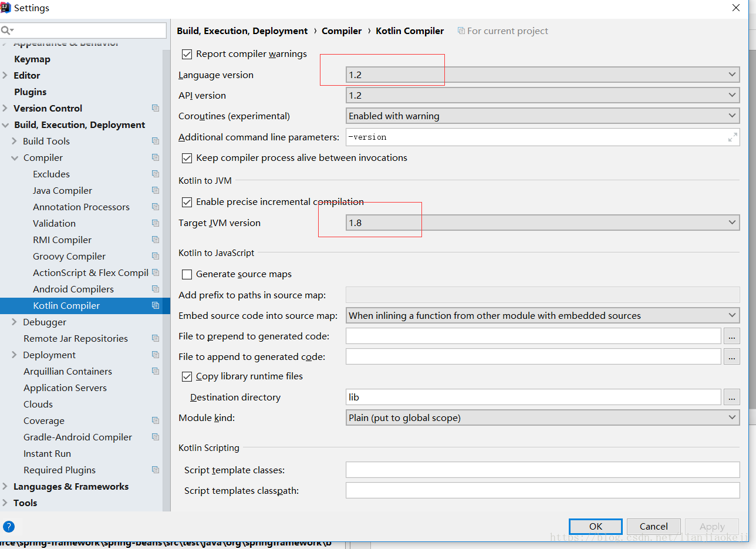The image size is (756, 549).
Task: Open the Language version dropdown
Action: 543,75
